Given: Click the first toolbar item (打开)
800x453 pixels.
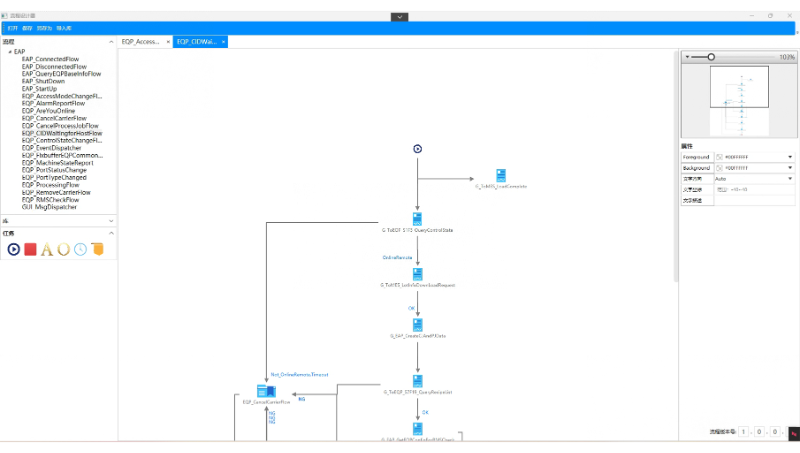Looking at the screenshot, I should pyautogui.click(x=13, y=28).
